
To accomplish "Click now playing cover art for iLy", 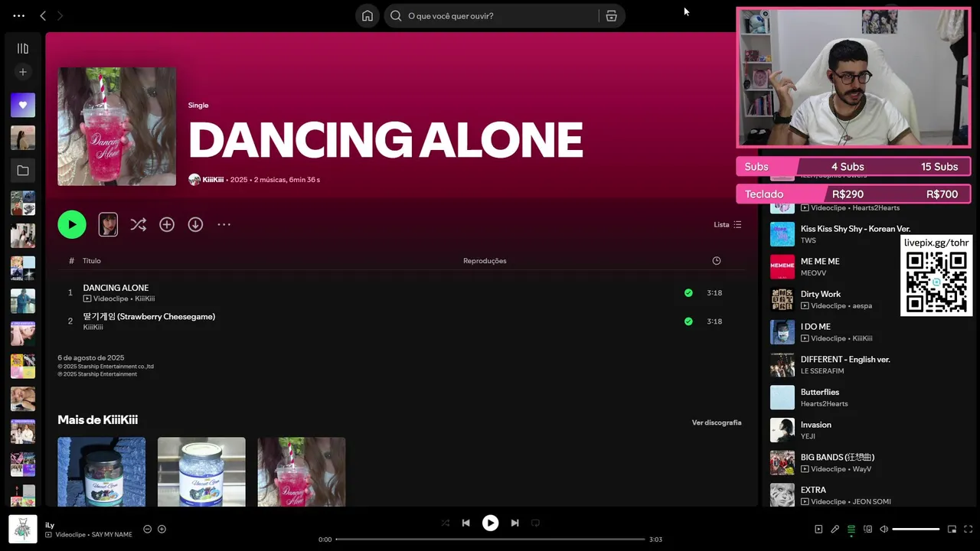I will point(23,529).
